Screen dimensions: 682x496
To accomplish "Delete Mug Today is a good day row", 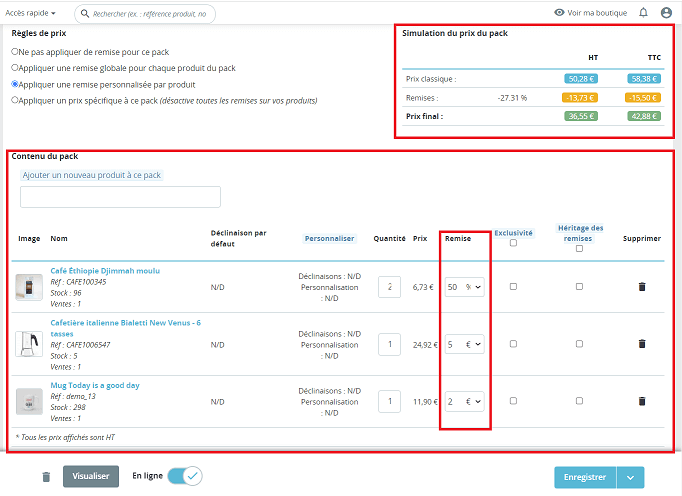I will [641, 401].
